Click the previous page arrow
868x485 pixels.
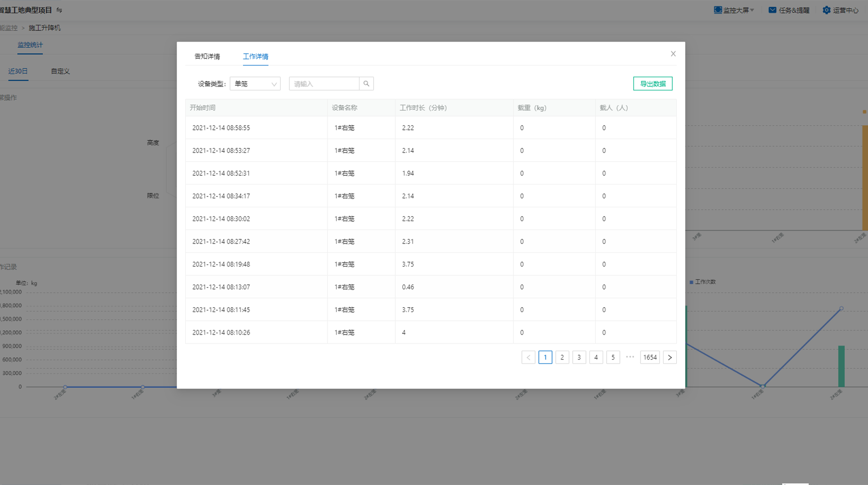point(528,357)
